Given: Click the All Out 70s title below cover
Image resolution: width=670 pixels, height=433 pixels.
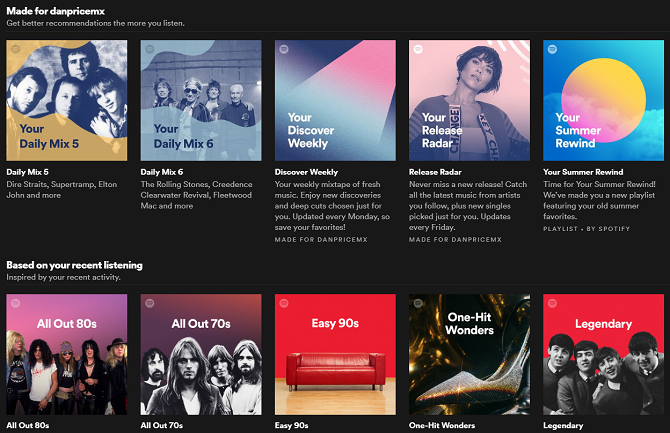Looking at the screenshot, I should (x=162, y=425).
